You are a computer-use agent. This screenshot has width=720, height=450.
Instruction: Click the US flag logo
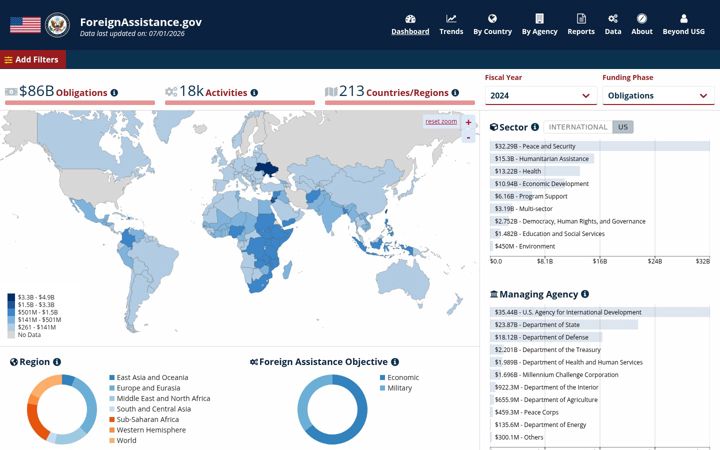click(25, 25)
